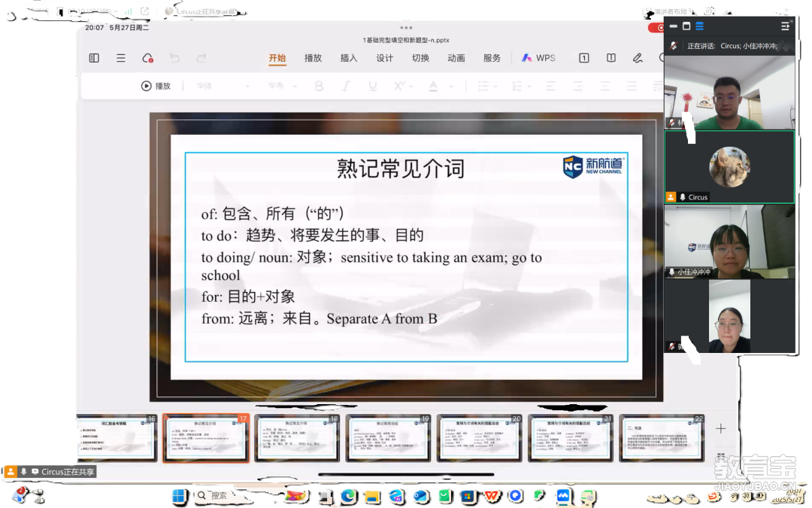The image size is (812, 508).
Task: Open Microsoft Edge from the taskbar
Action: (349, 497)
